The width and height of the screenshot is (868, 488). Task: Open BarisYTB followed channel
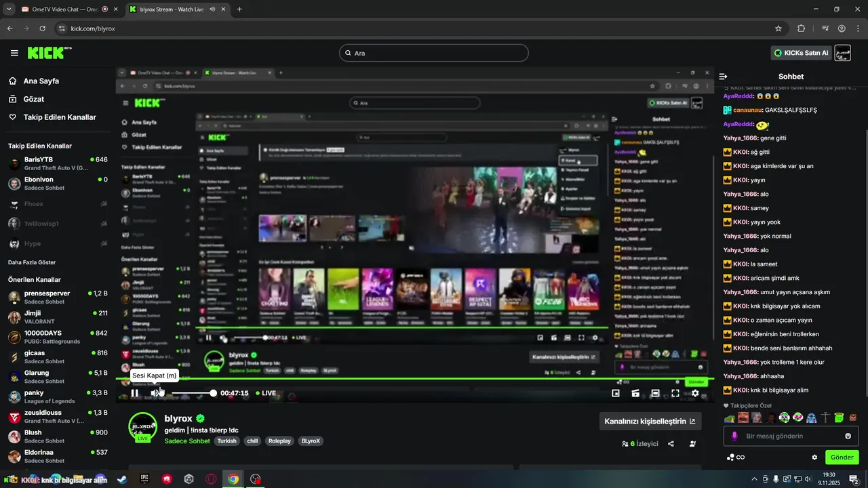coord(58,163)
